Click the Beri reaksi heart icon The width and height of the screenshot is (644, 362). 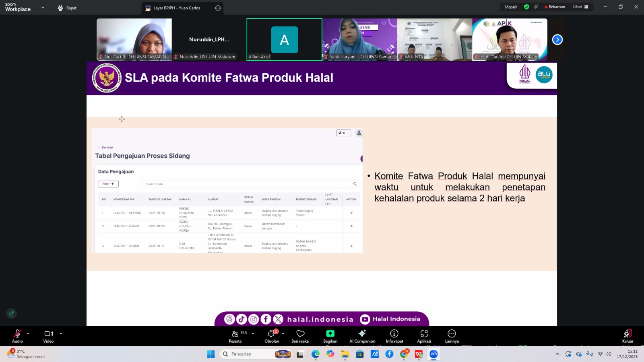click(300, 335)
